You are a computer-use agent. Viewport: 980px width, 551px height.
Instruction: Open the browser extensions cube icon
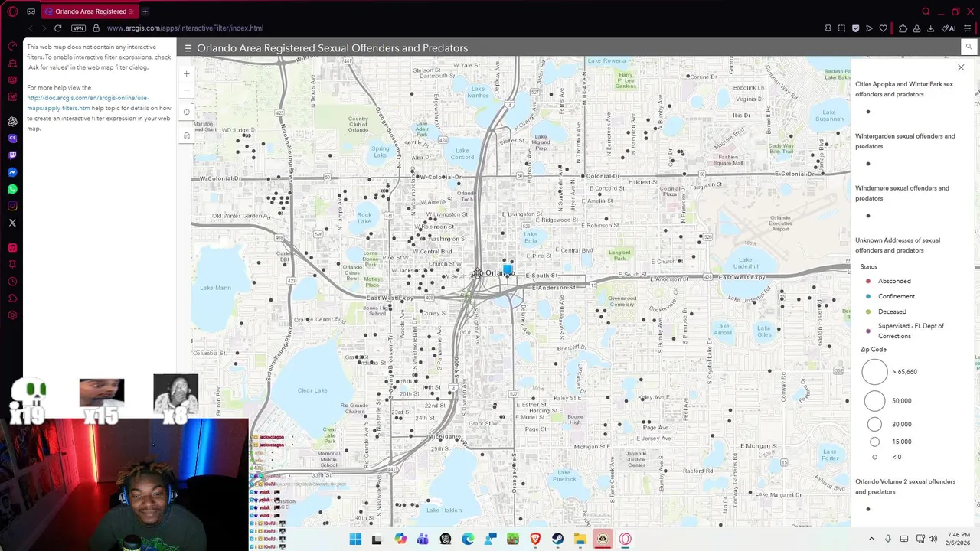point(903,28)
